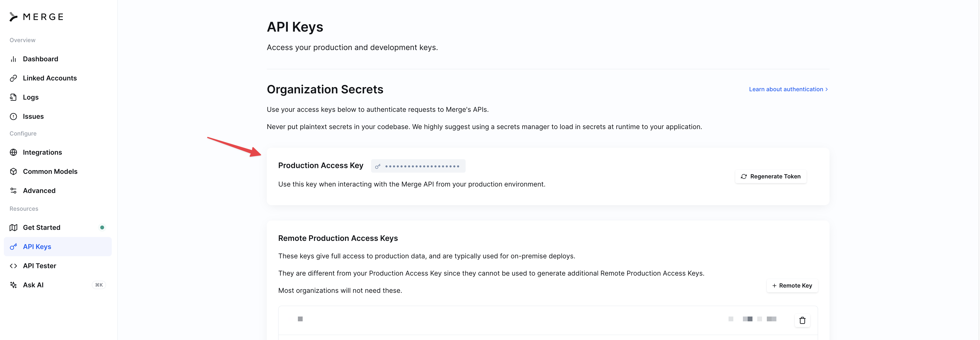
Task: Click the Advanced sliders icon
Action: 13,191
